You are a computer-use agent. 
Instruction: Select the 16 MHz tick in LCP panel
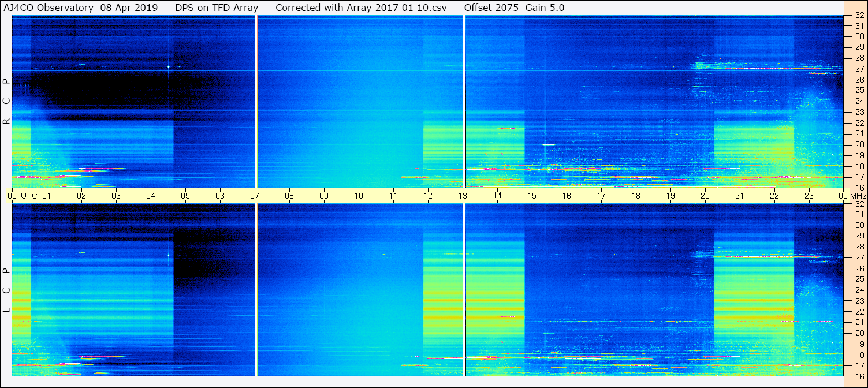[x=859, y=376]
